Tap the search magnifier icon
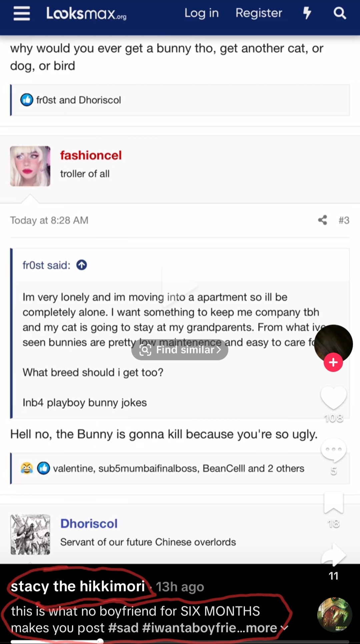Viewport: 360px width, 644px height. pyautogui.click(x=340, y=13)
